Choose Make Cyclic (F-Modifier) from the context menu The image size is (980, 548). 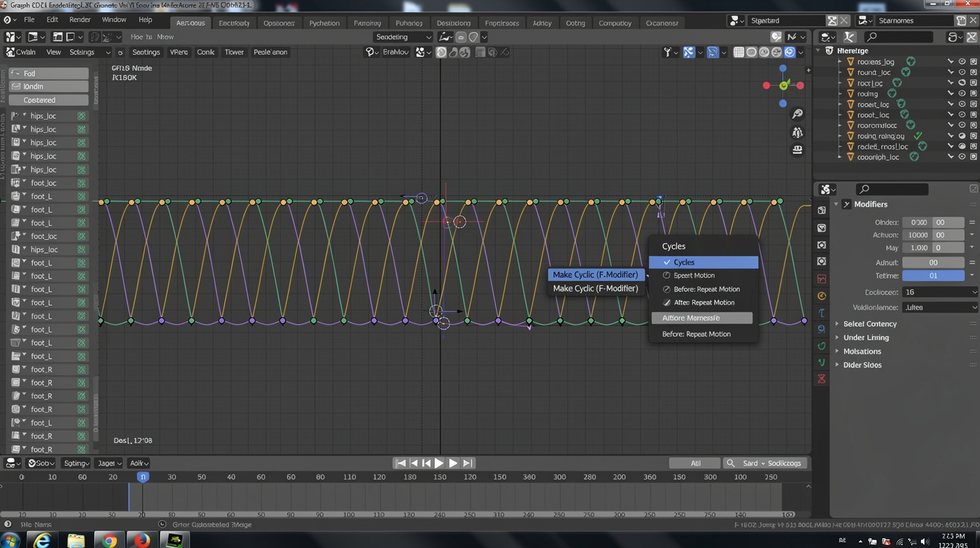pos(596,275)
